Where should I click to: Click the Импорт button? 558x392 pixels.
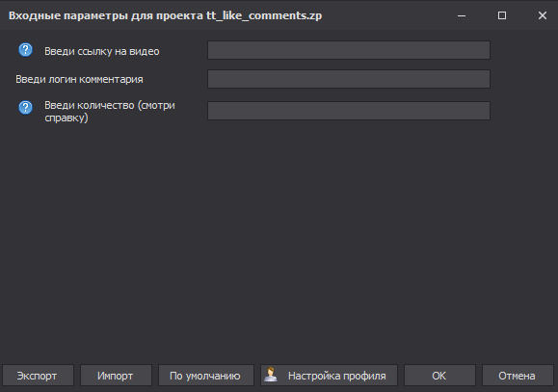(116, 376)
